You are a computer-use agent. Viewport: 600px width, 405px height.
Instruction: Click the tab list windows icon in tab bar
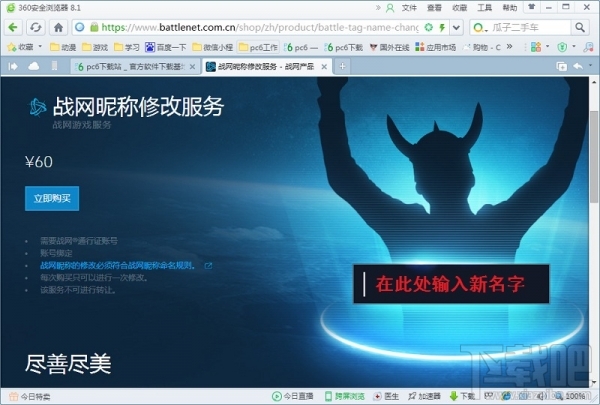pos(561,67)
